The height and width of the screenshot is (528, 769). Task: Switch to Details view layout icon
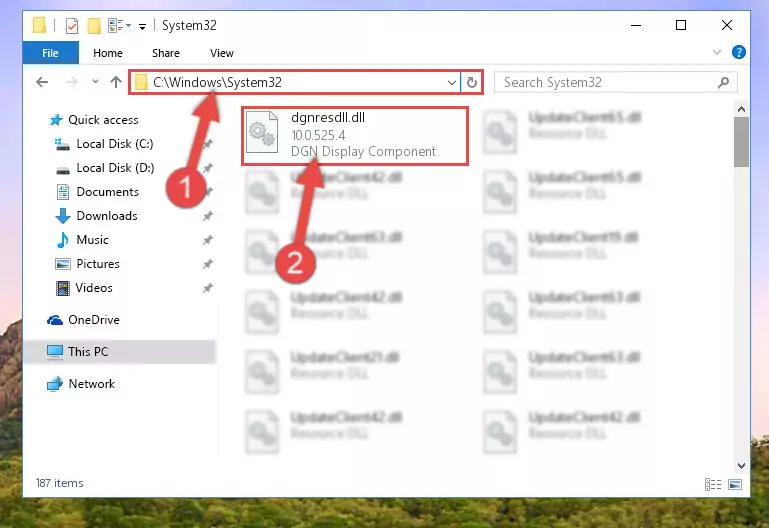[x=713, y=484]
